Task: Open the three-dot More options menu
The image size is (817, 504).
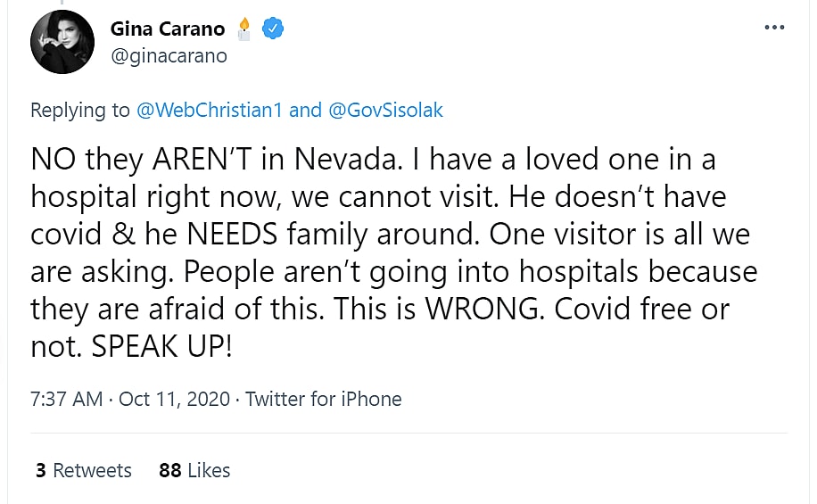Action: (773, 27)
